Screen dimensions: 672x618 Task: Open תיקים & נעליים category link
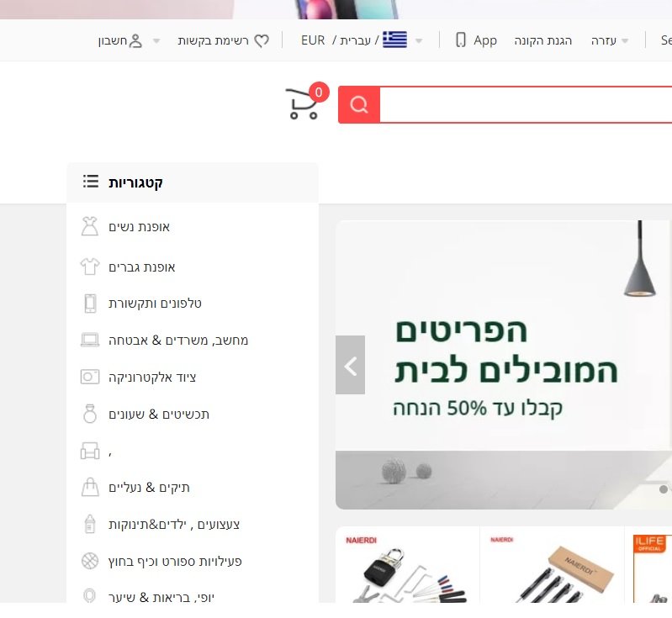coord(149,488)
